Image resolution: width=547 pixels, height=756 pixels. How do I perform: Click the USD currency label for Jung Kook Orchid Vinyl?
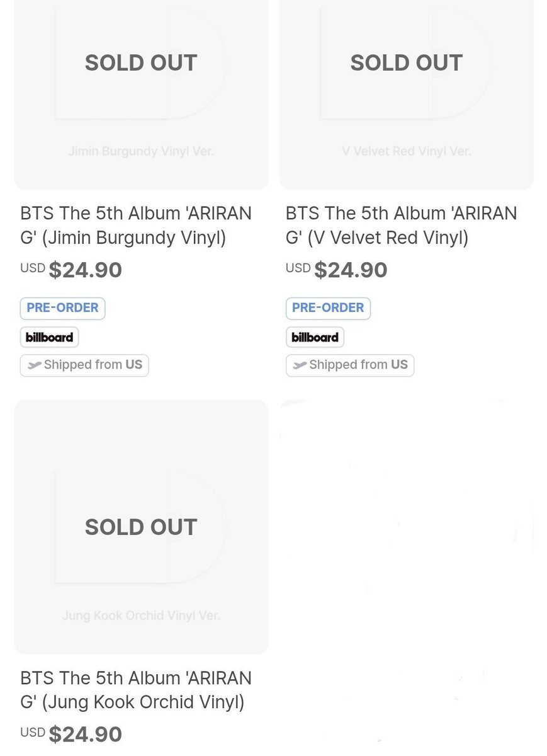coord(33,732)
